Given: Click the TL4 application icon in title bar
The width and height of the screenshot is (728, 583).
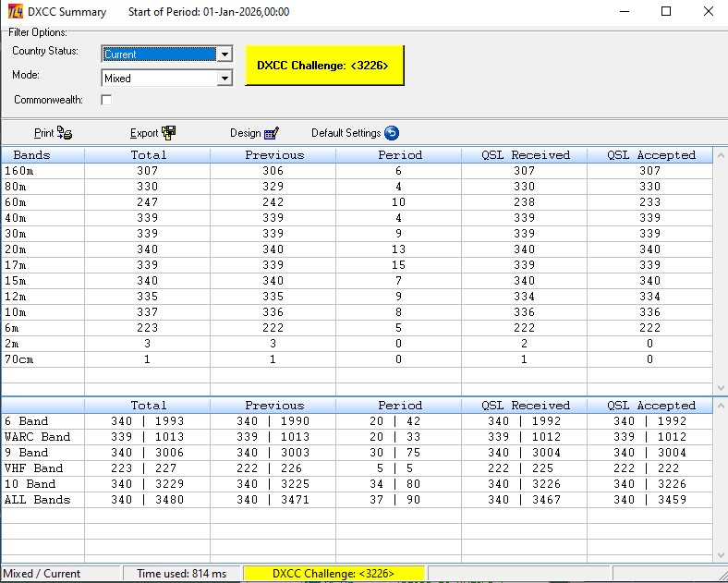Looking at the screenshot, I should click(16, 11).
